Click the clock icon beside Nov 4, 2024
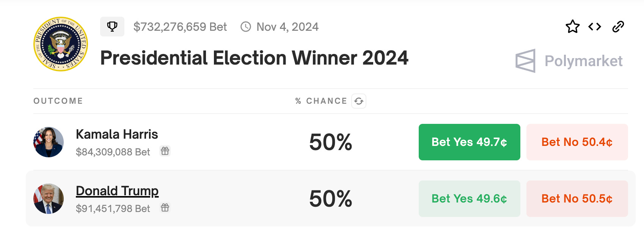 coord(246,27)
